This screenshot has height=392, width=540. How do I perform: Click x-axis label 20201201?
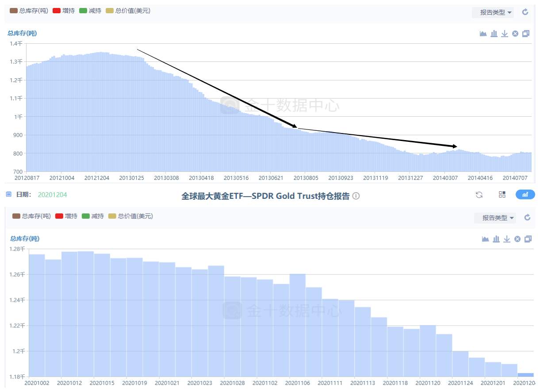(493, 383)
